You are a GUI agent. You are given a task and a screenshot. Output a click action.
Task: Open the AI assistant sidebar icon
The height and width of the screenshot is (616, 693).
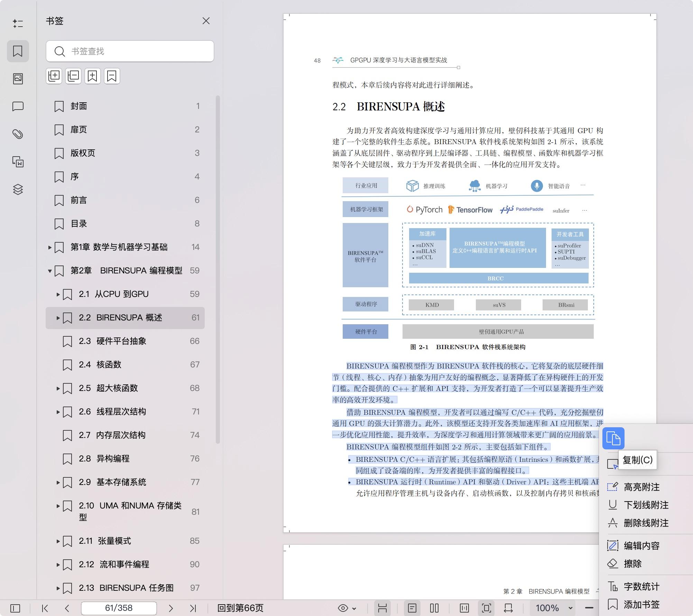pos(18,24)
